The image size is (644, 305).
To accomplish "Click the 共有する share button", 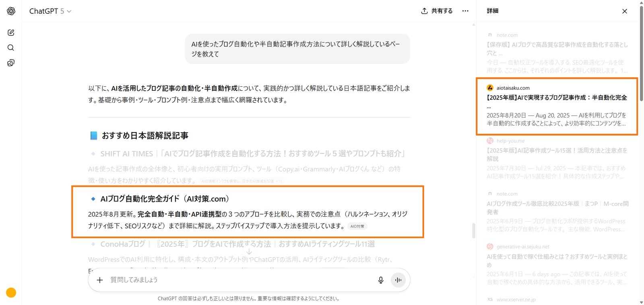I will tap(437, 11).
